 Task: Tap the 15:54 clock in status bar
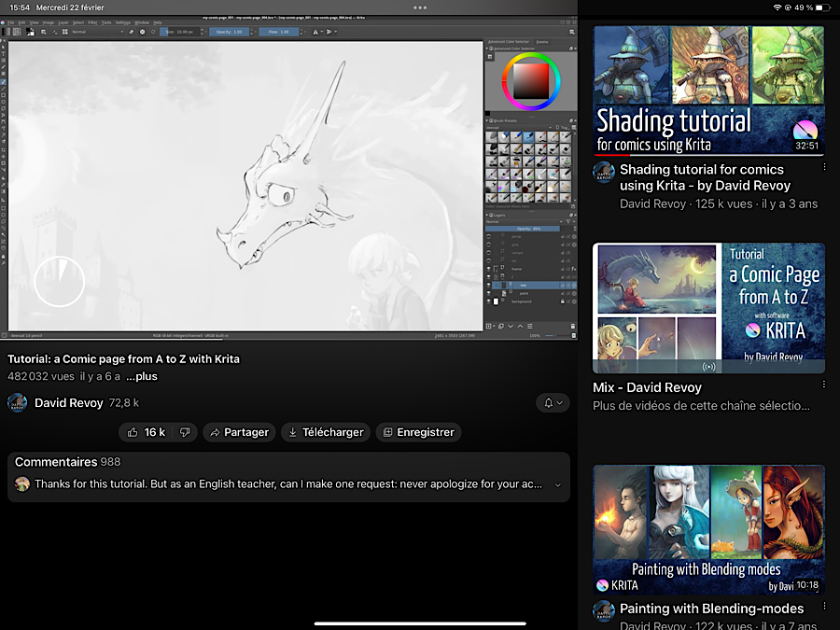point(20,7)
